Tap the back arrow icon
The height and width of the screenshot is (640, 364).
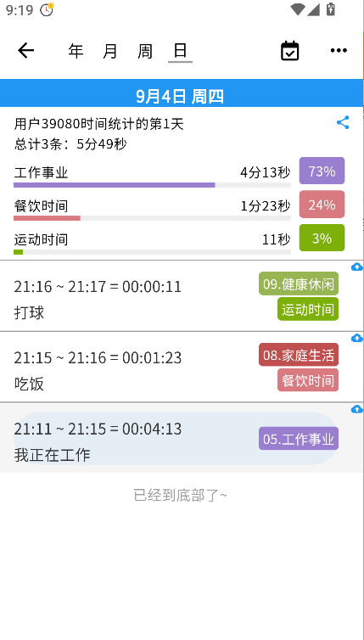[25, 51]
